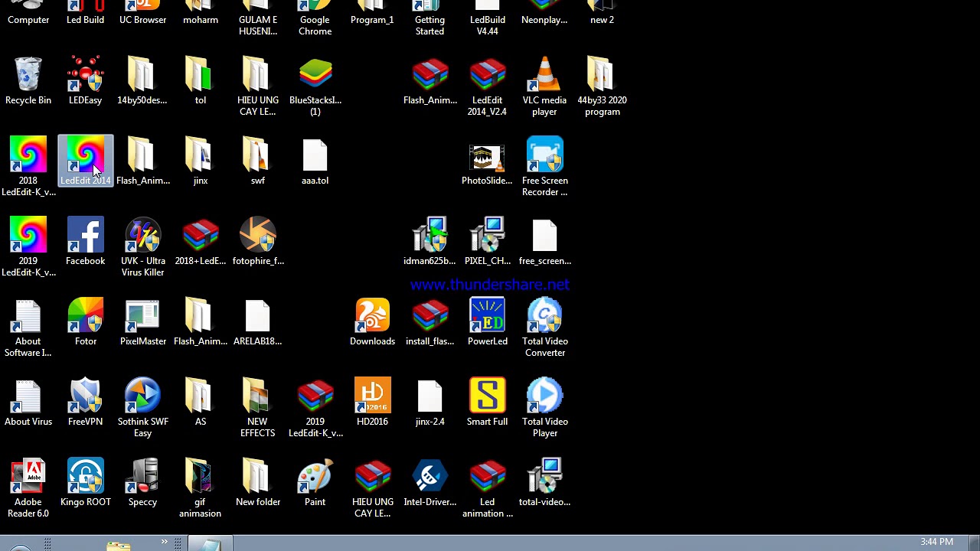Launch Adobe Reader 6.0
This screenshot has width=980, height=551.
pos(28,487)
